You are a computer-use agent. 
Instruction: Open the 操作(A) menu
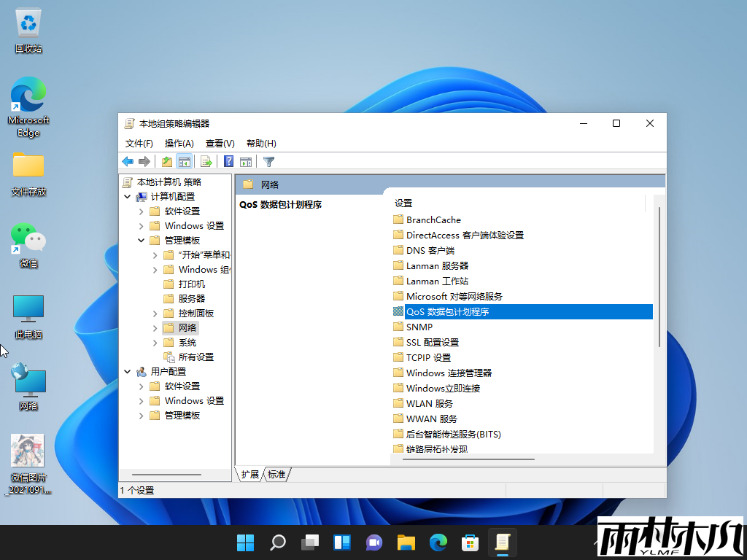point(179,143)
